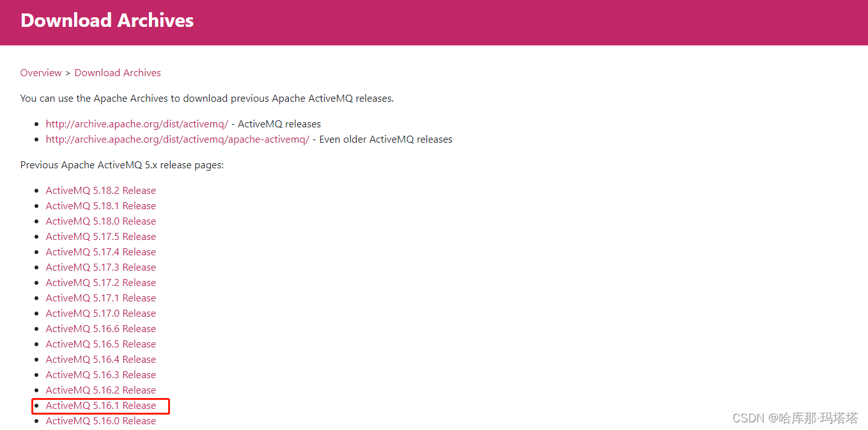Viewport: 868px width, 430px height.
Task: Open ActiveMQ 5.16.0 Release page
Action: (x=101, y=421)
